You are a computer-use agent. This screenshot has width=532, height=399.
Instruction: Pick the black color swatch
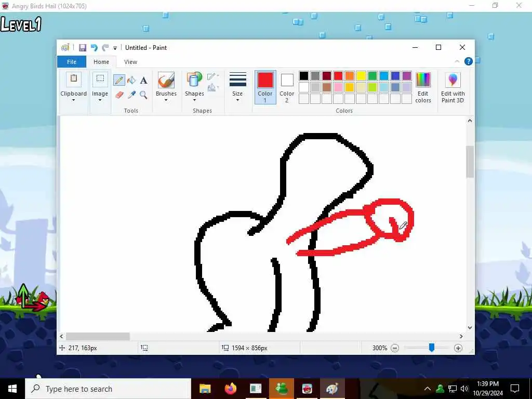303,76
